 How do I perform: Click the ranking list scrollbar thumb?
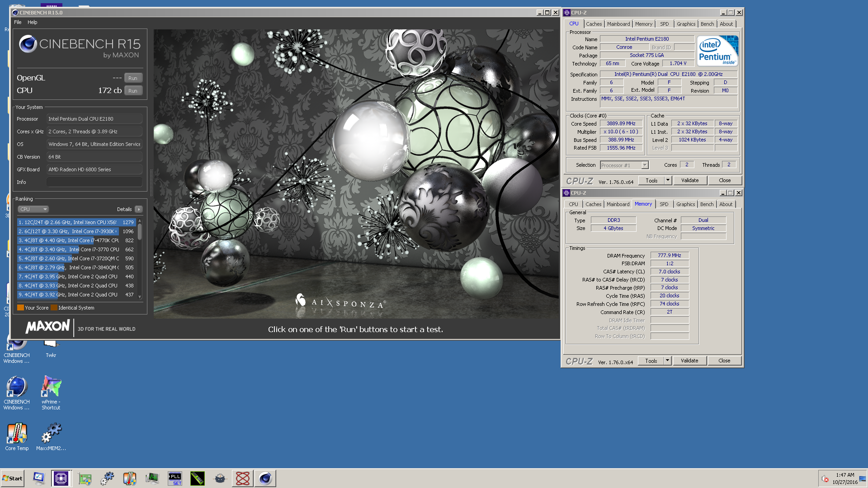click(x=140, y=231)
